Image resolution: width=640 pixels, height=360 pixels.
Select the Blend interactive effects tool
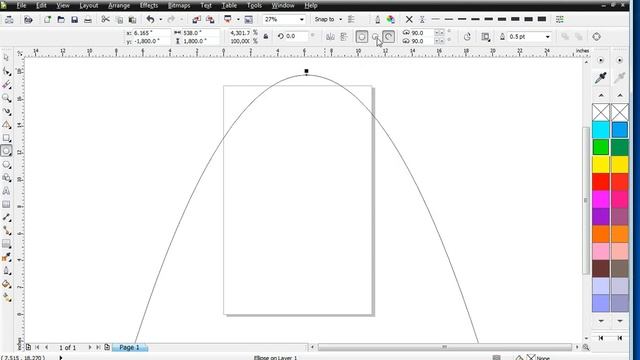6,244
